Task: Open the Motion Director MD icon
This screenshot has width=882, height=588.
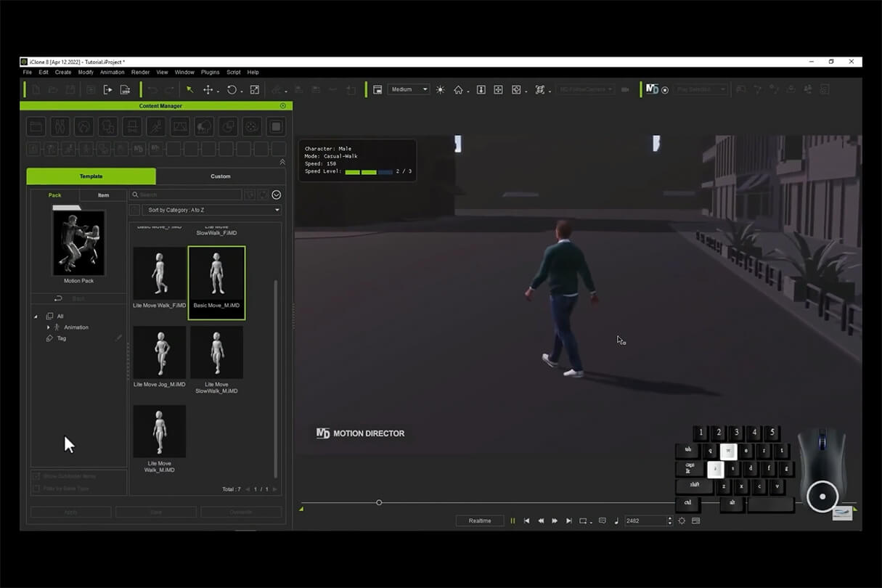Action: tap(652, 89)
